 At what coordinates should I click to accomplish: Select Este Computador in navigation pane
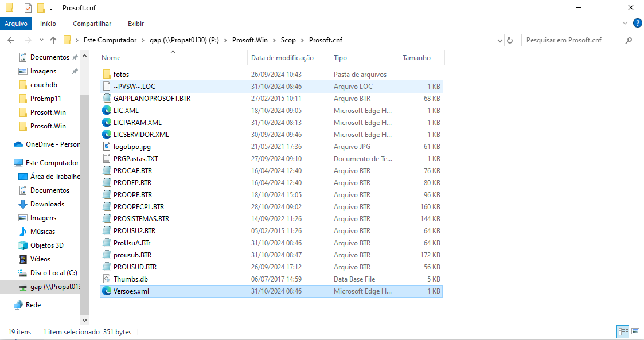click(52, 163)
